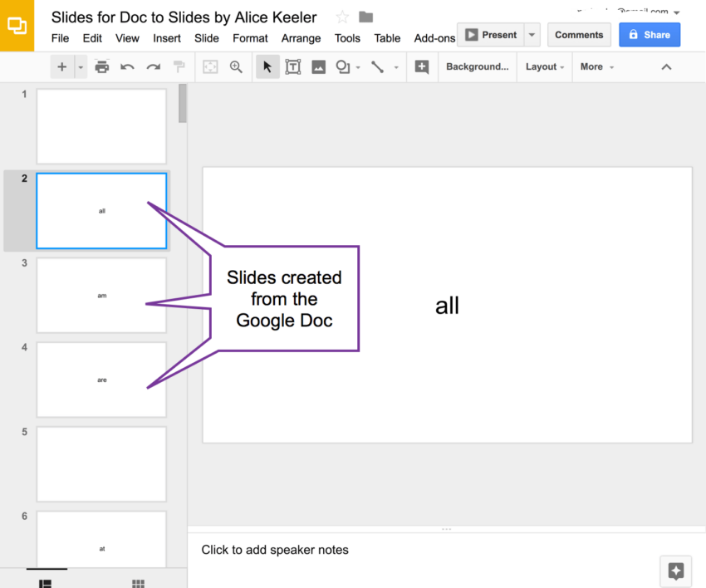The image size is (706, 588).
Task: Select the Text box tool
Action: pyautogui.click(x=293, y=67)
